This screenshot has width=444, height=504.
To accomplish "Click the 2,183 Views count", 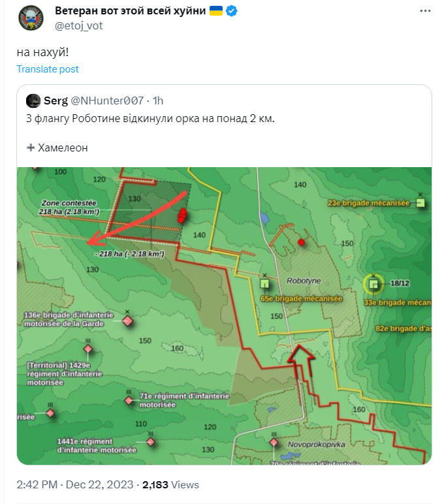I will coord(170,485).
